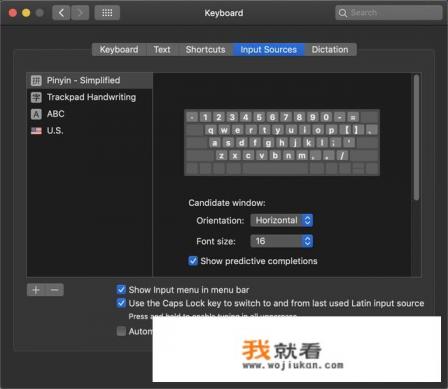The image size is (448, 389).
Task: Open the Orientation dropdown set to Horizontal
Action: (x=282, y=220)
